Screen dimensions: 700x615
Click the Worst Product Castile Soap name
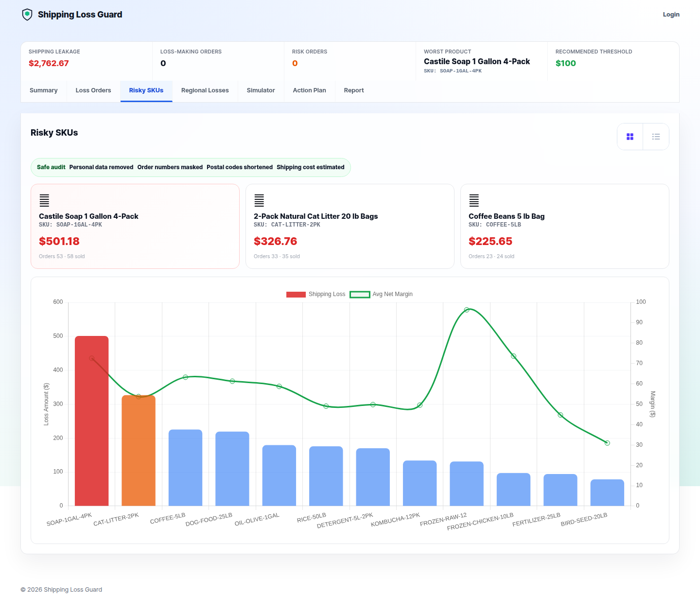[477, 61]
